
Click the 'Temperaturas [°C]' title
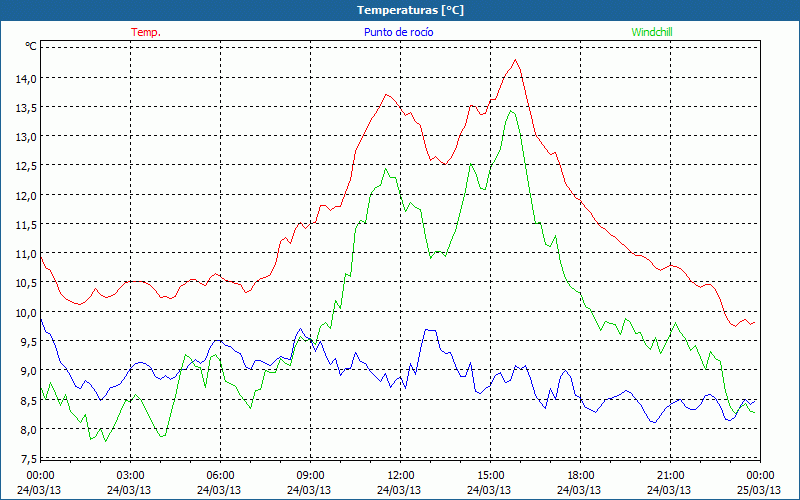pyautogui.click(x=410, y=10)
